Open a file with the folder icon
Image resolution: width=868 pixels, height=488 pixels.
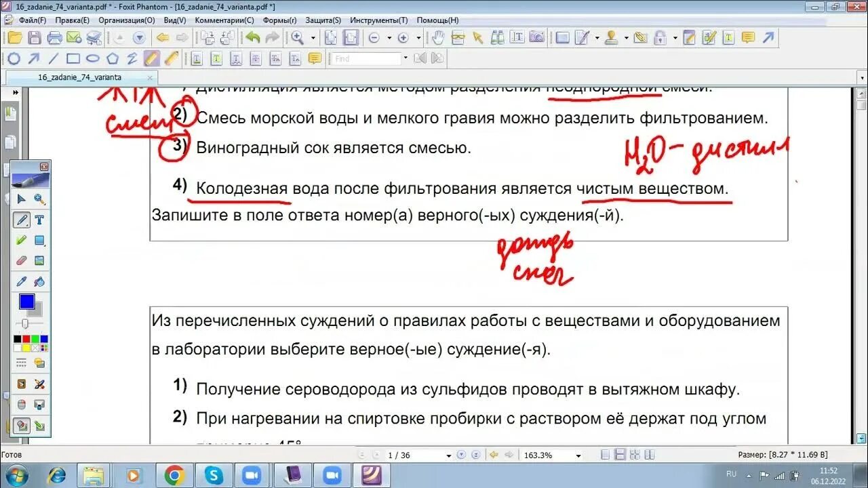click(14, 38)
